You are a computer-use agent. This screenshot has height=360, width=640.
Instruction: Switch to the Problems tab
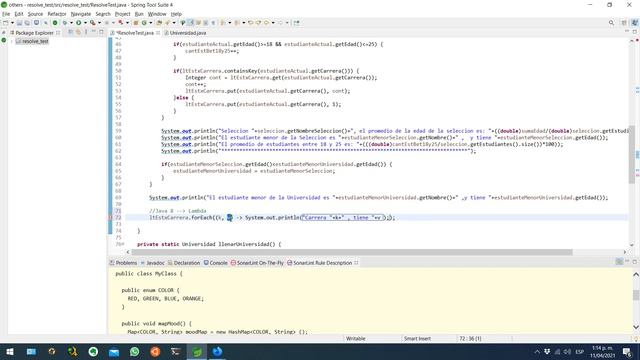pos(123,263)
